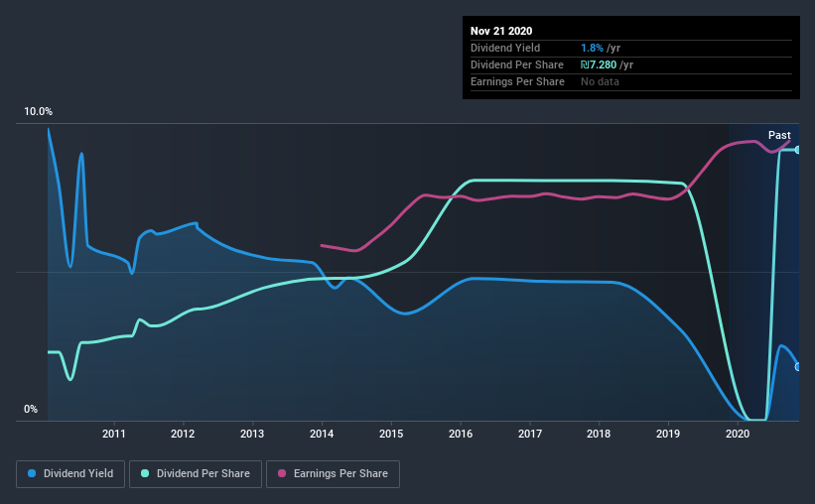Click the Nov 21 2020 tooltip date
Screen dimensions: 815x504
(501, 31)
